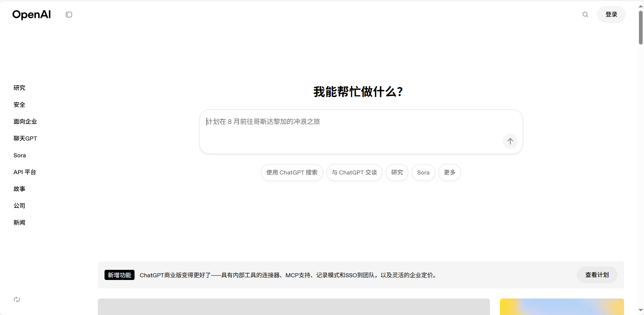Click the OpenAI logo
Screen dimensions: 644x315
tap(31, 14)
